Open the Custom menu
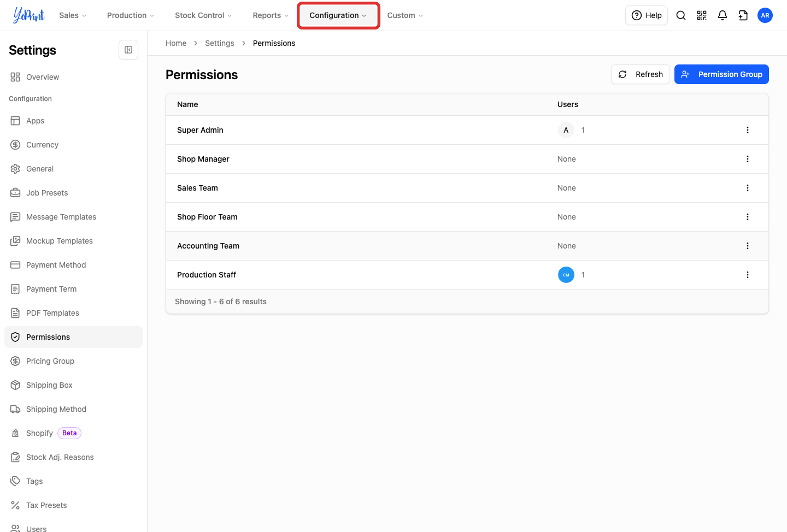Screen dimensions: 787x532 point(405,15)
